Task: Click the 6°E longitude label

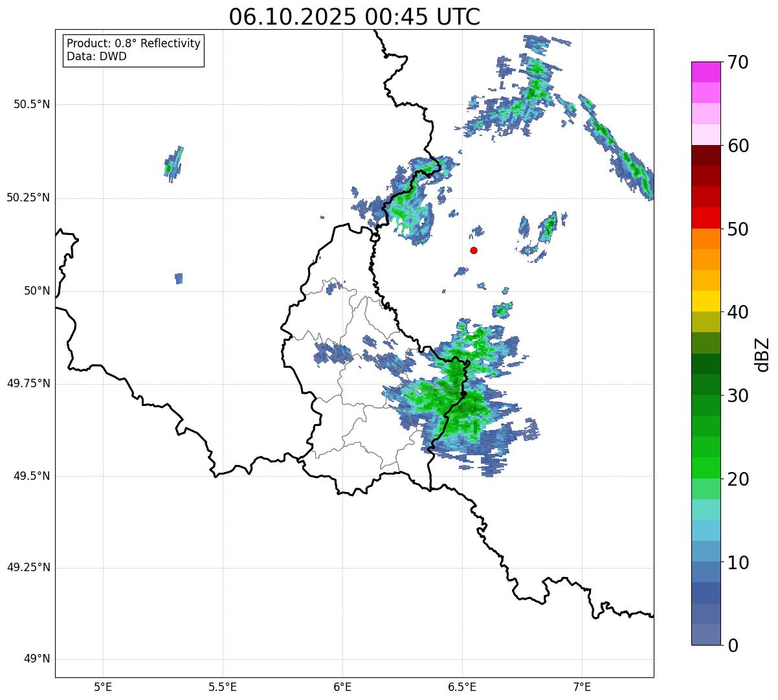Action: [342, 686]
